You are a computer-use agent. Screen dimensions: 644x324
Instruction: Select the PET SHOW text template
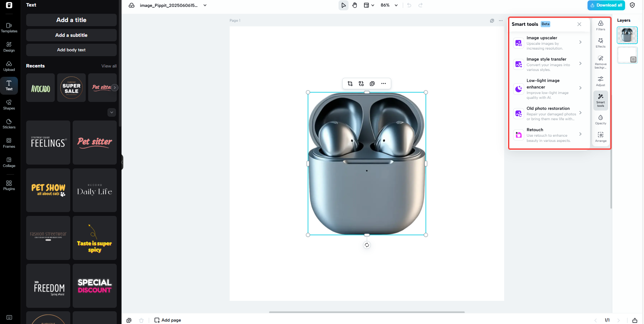(x=48, y=190)
